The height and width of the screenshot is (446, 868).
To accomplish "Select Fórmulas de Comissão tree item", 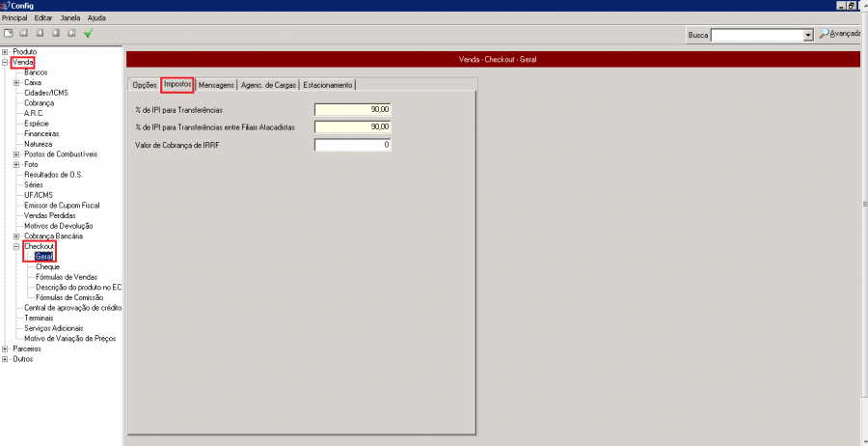I will pyautogui.click(x=68, y=297).
